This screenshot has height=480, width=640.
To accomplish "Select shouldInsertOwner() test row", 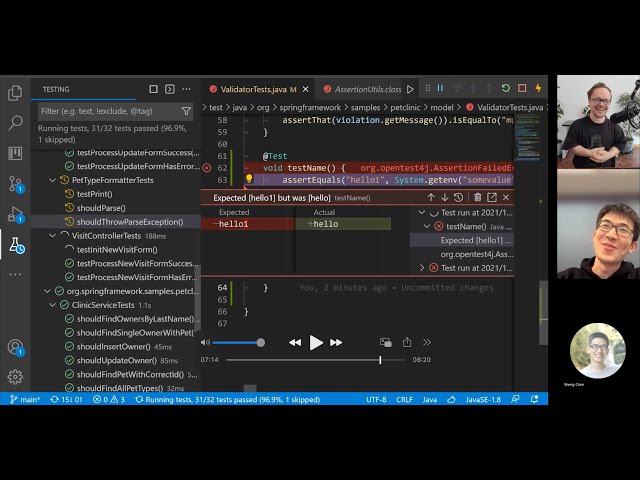I will pos(116,347).
